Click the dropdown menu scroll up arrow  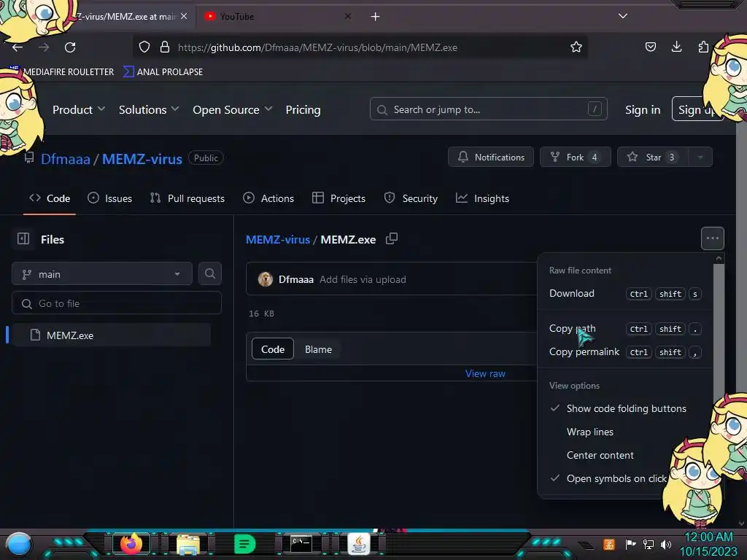[719, 258]
